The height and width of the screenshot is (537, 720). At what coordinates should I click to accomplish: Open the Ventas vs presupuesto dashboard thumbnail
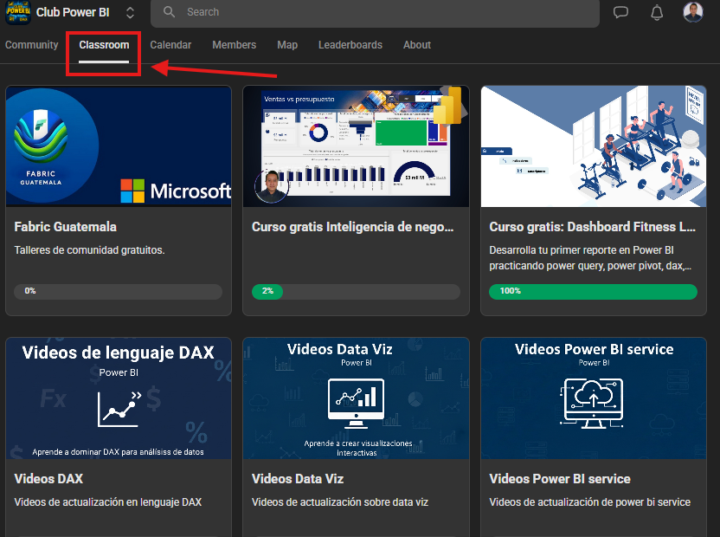pyautogui.click(x=356, y=146)
